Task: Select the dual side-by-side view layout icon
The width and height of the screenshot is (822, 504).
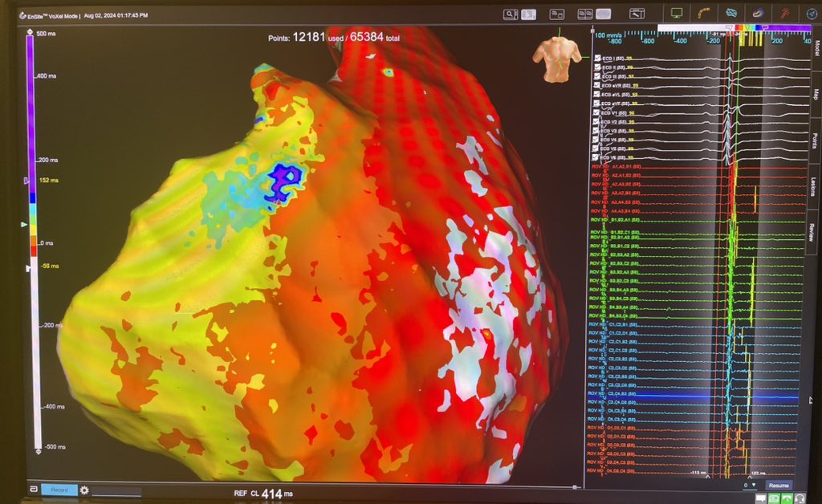Action: point(585,14)
